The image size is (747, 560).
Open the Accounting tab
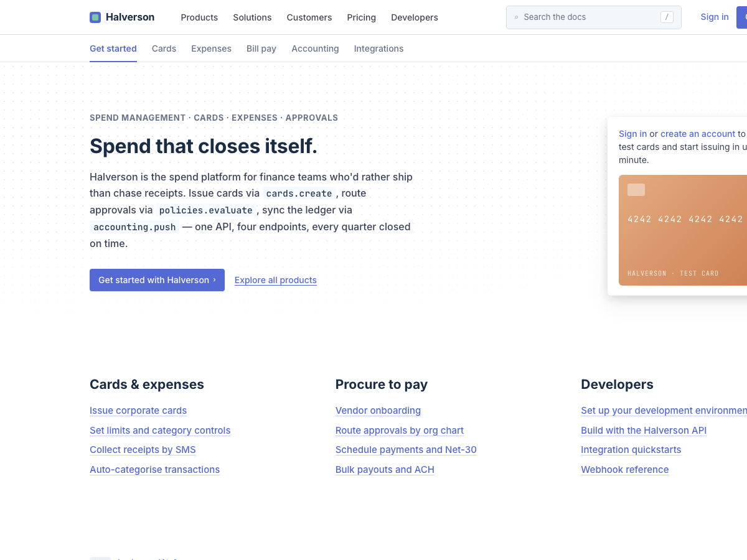[315, 49]
